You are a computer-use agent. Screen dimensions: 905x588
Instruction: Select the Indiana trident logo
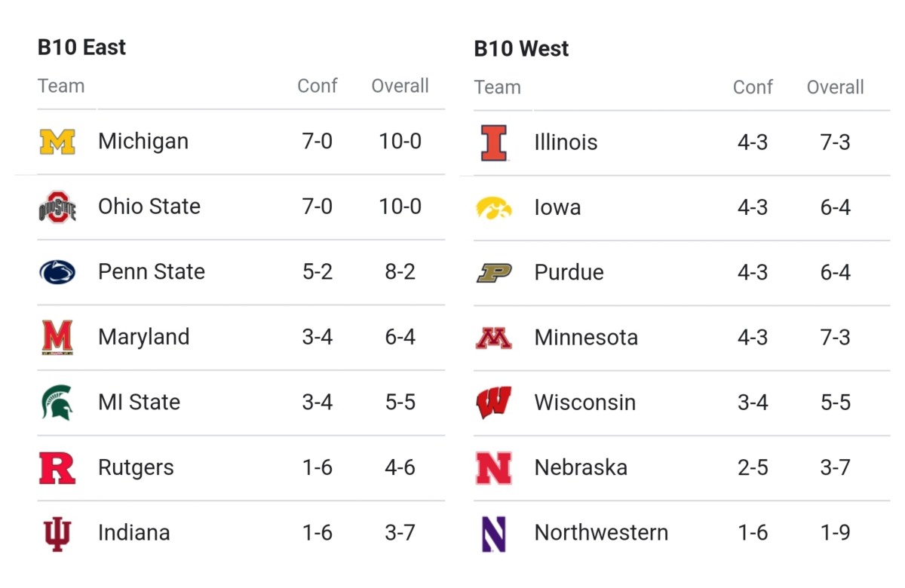pos(57,533)
